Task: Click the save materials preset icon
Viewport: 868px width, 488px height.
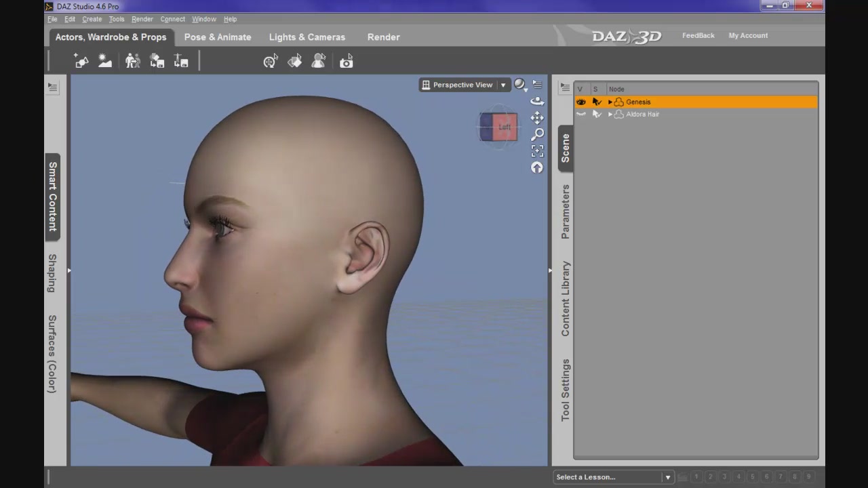Action: pos(157,62)
